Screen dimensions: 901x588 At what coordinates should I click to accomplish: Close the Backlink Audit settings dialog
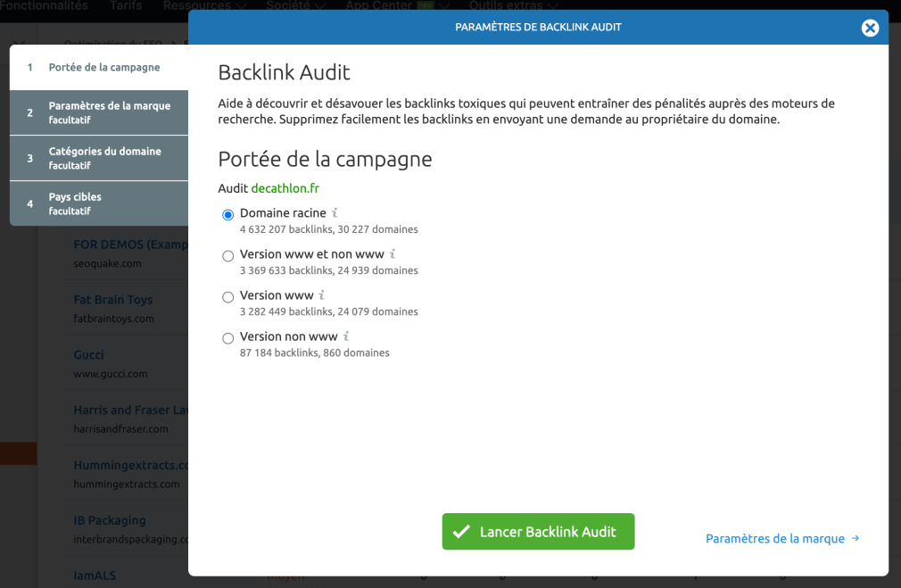870,28
